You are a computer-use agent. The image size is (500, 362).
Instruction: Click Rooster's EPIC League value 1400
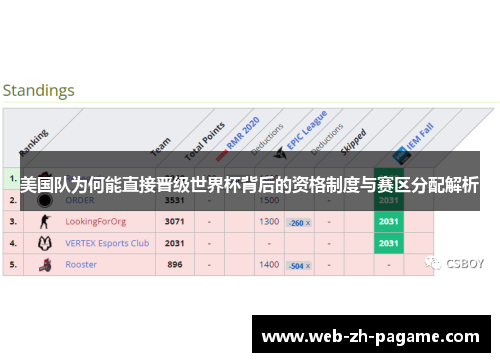(269, 265)
